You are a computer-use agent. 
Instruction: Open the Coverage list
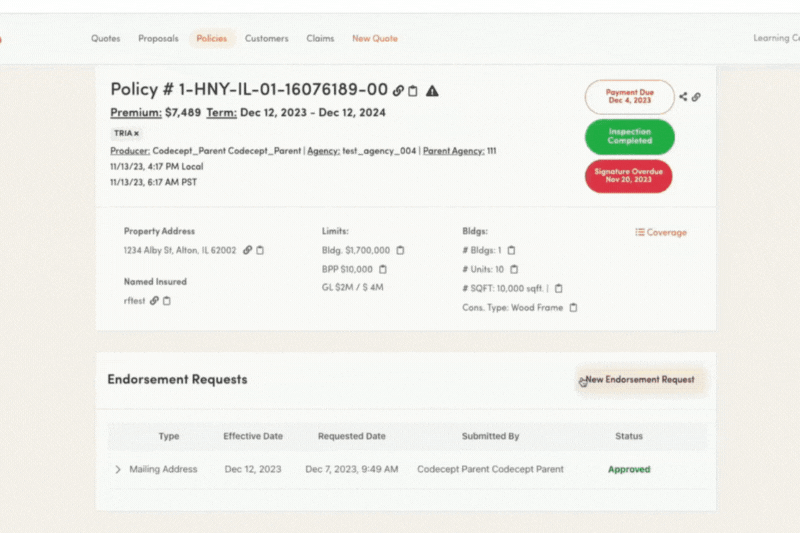click(661, 232)
